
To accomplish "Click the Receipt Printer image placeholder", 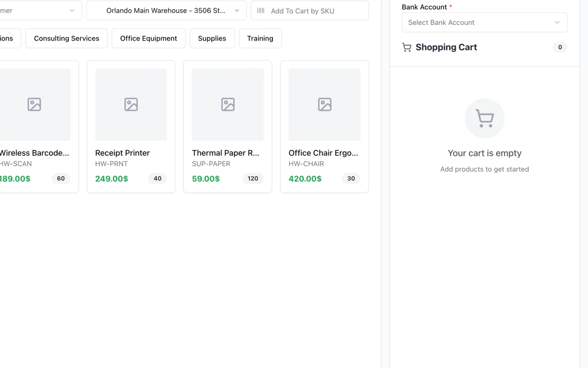I will coord(131,104).
